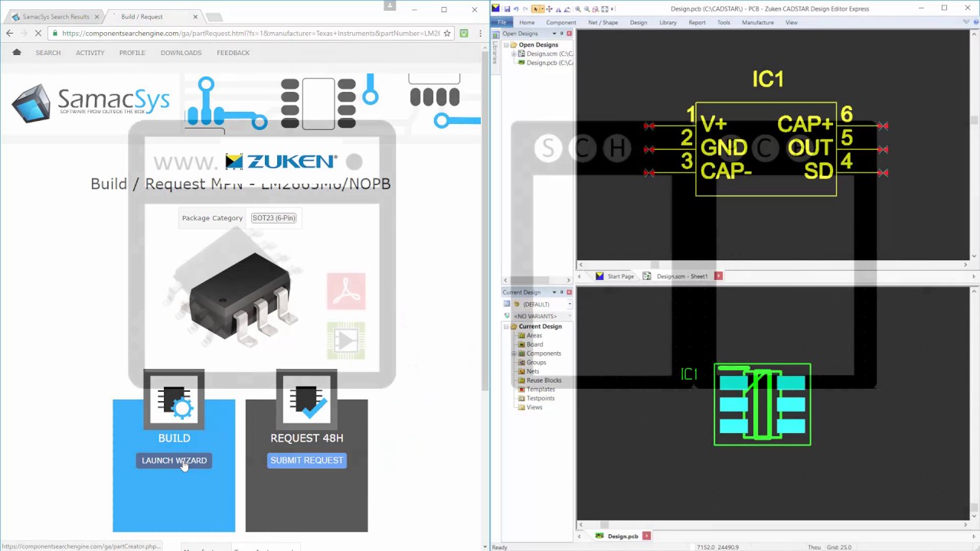Viewport: 980px width, 551px height.
Task: Click the CADSTAR application logo icon
Action: click(x=495, y=8)
